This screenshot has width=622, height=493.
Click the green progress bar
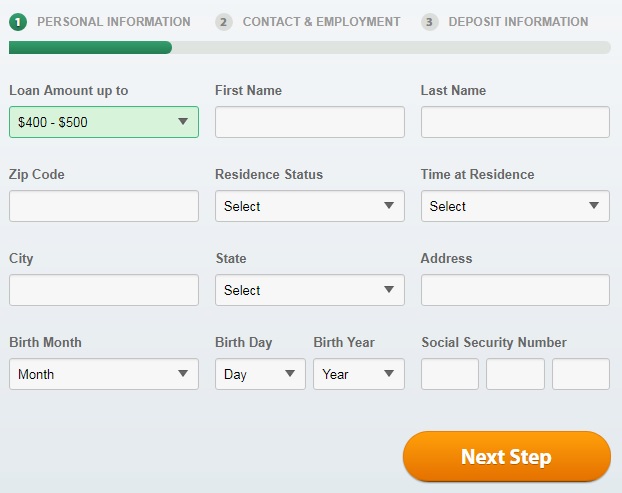pos(90,47)
